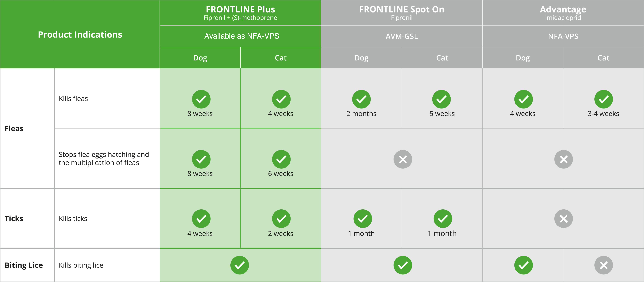Click Advantage Cat's grey X for biting lice
The image size is (644, 282).
(603, 265)
